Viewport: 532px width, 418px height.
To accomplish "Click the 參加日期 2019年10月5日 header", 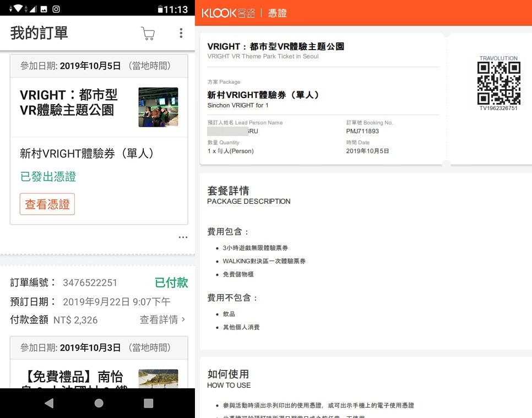I will pos(99,66).
